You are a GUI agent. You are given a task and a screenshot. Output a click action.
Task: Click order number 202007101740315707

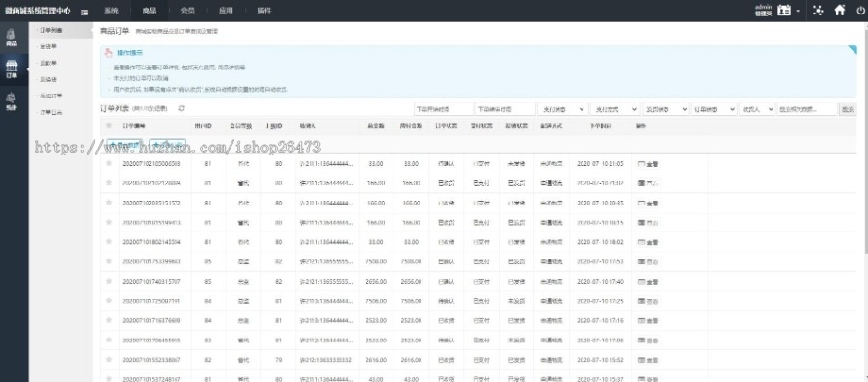[151, 282]
